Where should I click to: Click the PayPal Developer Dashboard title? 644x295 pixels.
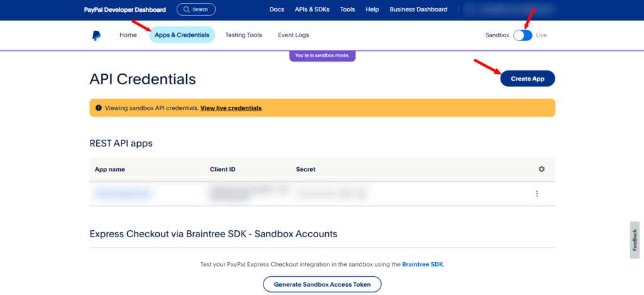coord(125,9)
